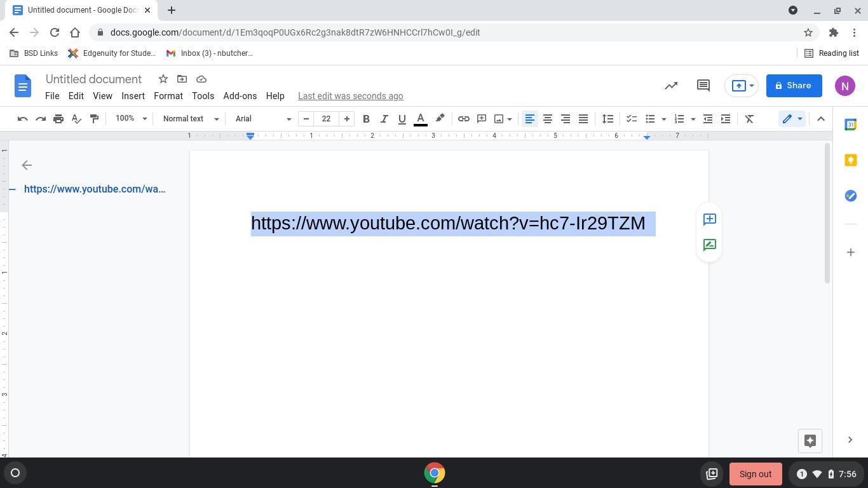Open the View menu
This screenshot has height=488, width=868.
pos(102,96)
